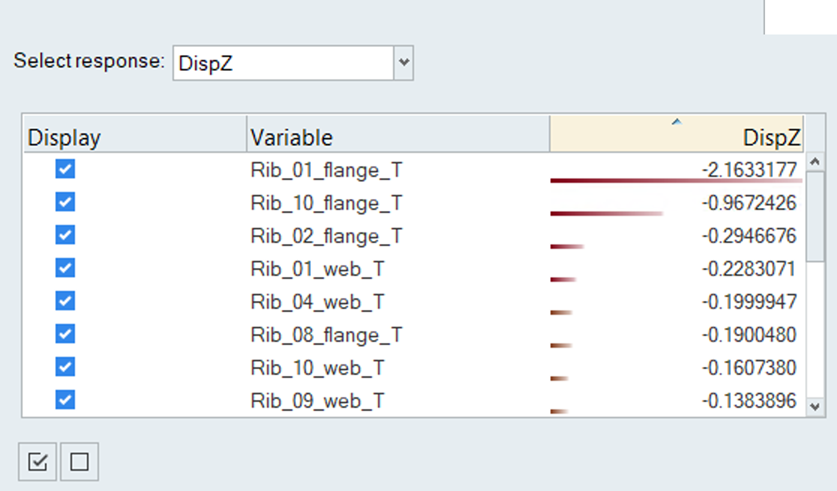Click the Display column header

(x=134, y=136)
